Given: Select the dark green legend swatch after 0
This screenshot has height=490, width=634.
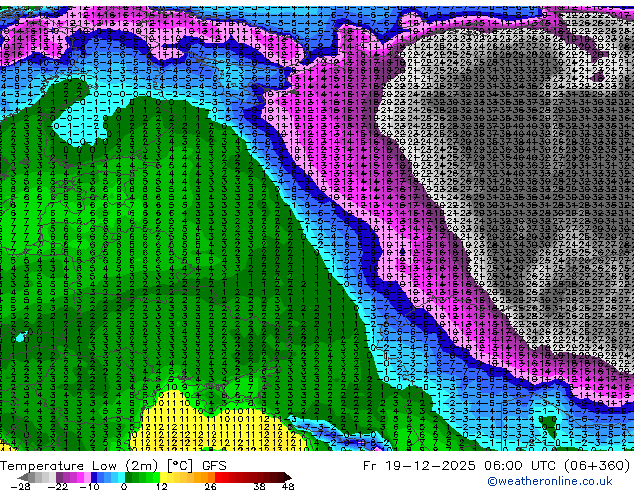Looking at the screenshot, I should tap(129, 477).
